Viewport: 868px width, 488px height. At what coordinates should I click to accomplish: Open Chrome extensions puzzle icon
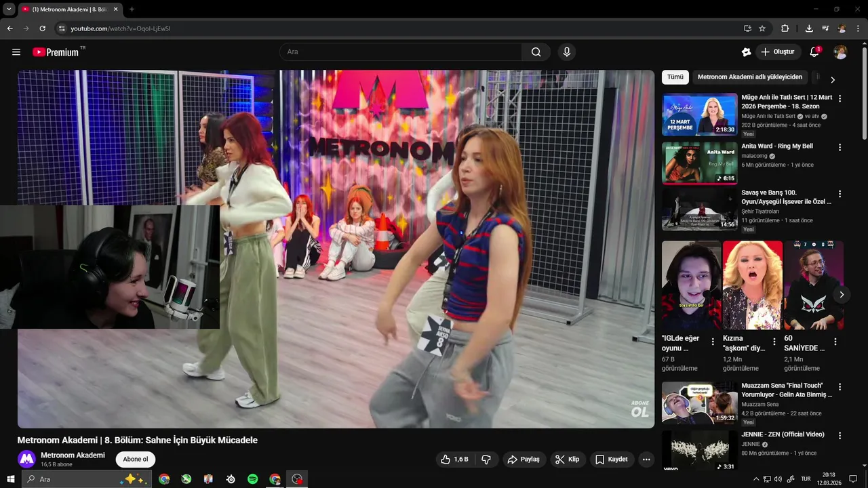pos(785,28)
